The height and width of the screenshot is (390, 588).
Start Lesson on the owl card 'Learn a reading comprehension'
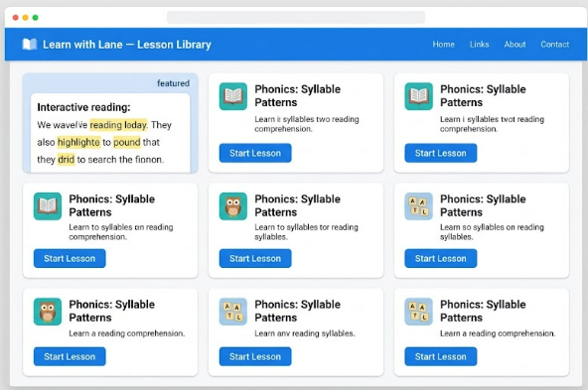tap(70, 356)
